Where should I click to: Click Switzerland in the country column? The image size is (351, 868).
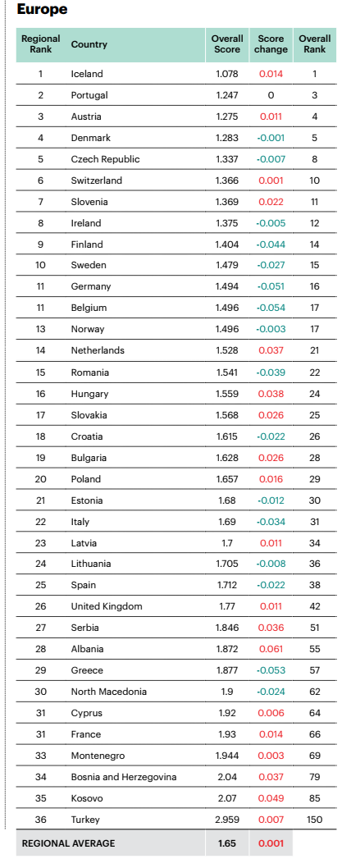pyautogui.click(x=96, y=180)
